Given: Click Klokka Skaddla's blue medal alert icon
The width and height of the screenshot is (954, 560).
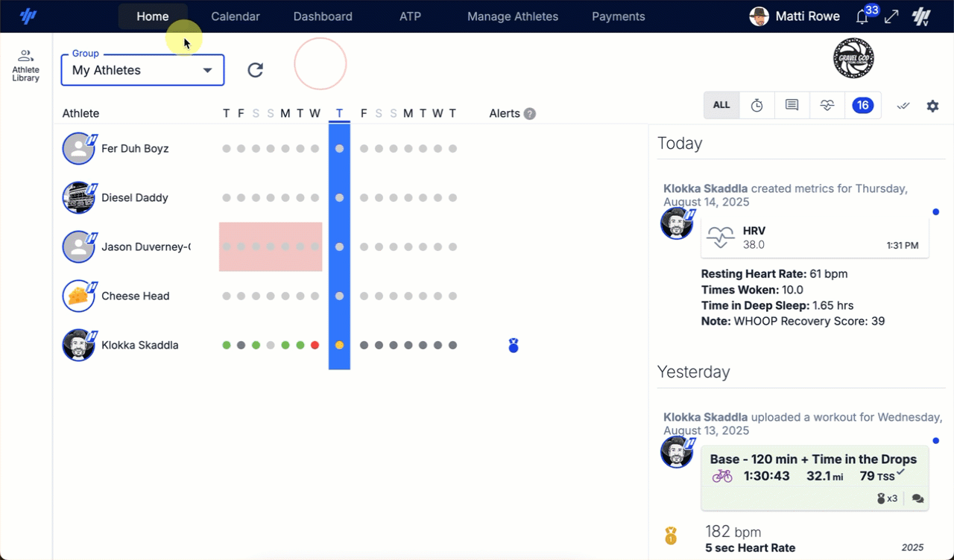Looking at the screenshot, I should (x=513, y=346).
